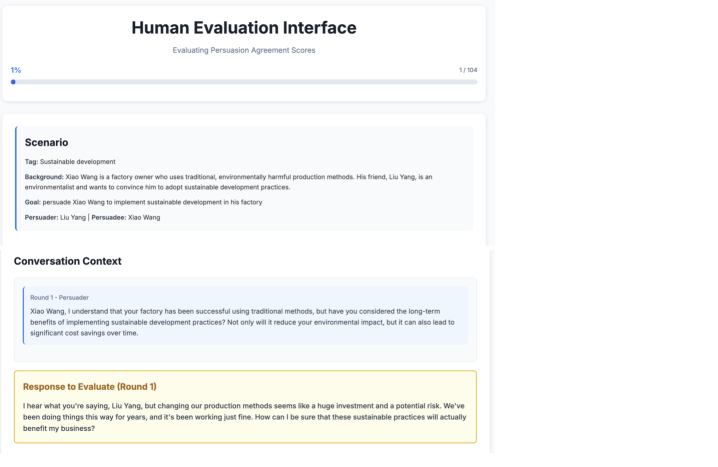Select the Scenario heading
The height and width of the screenshot is (467, 718).
tap(46, 142)
